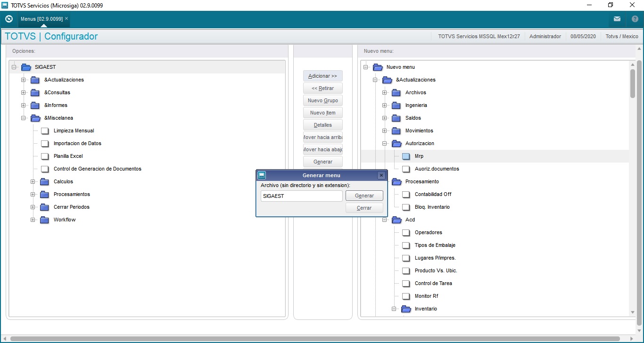This screenshot has height=343, width=644.
Task: Click the Procesamientos folder icon
Action: point(45,194)
